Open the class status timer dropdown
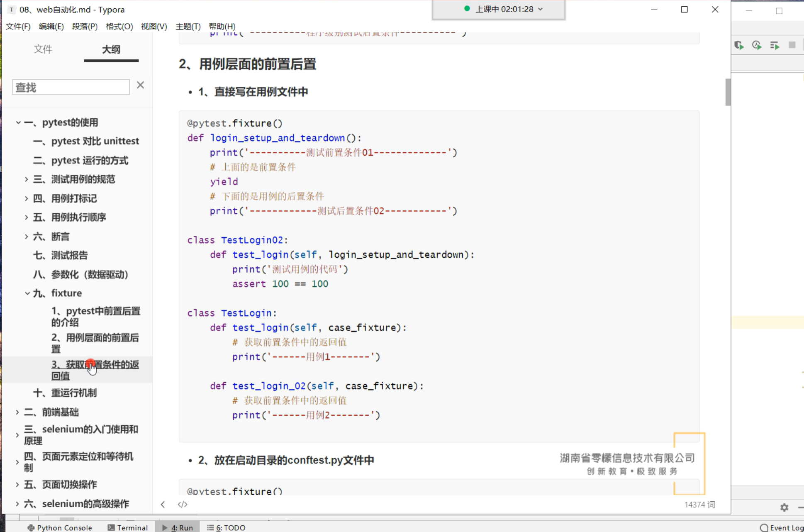The image size is (804, 532). click(540, 9)
